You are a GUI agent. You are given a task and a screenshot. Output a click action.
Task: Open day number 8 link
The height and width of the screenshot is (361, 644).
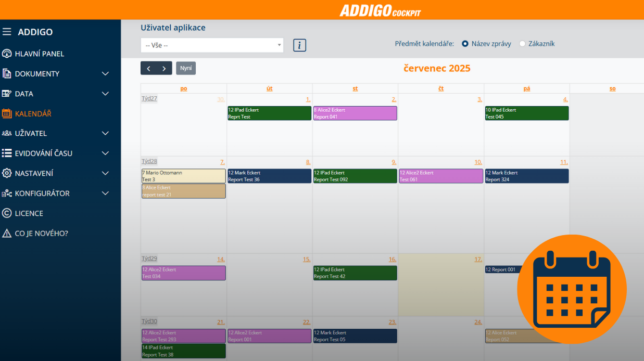pyautogui.click(x=308, y=162)
